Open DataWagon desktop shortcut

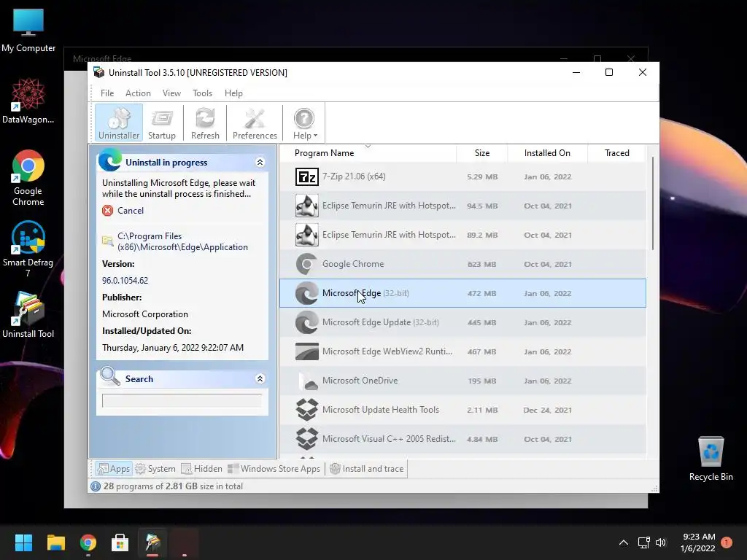click(28, 101)
